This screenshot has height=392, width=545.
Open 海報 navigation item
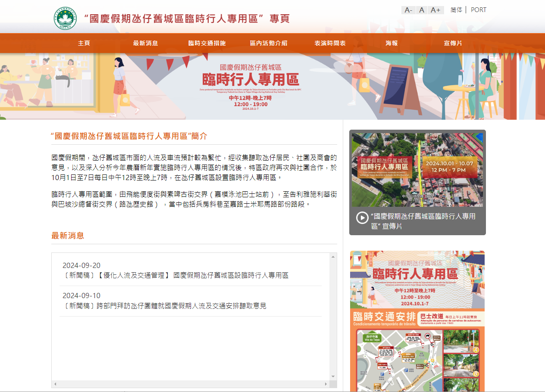(x=392, y=43)
